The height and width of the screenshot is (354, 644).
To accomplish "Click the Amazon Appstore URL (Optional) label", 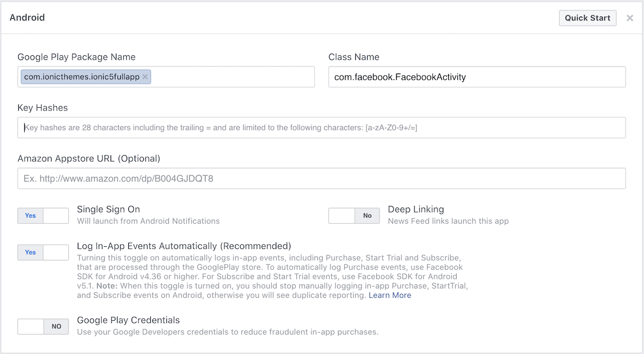I will click(89, 159).
